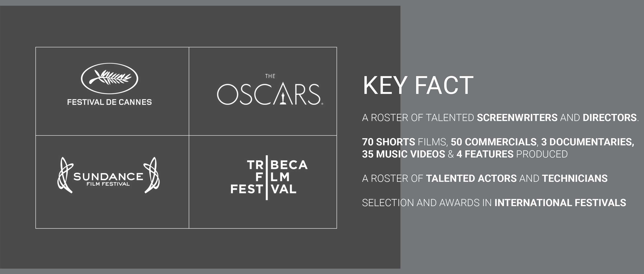Click the 35 MUSIC VIDEOS text
This screenshot has height=274, width=644.
coord(403,154)
